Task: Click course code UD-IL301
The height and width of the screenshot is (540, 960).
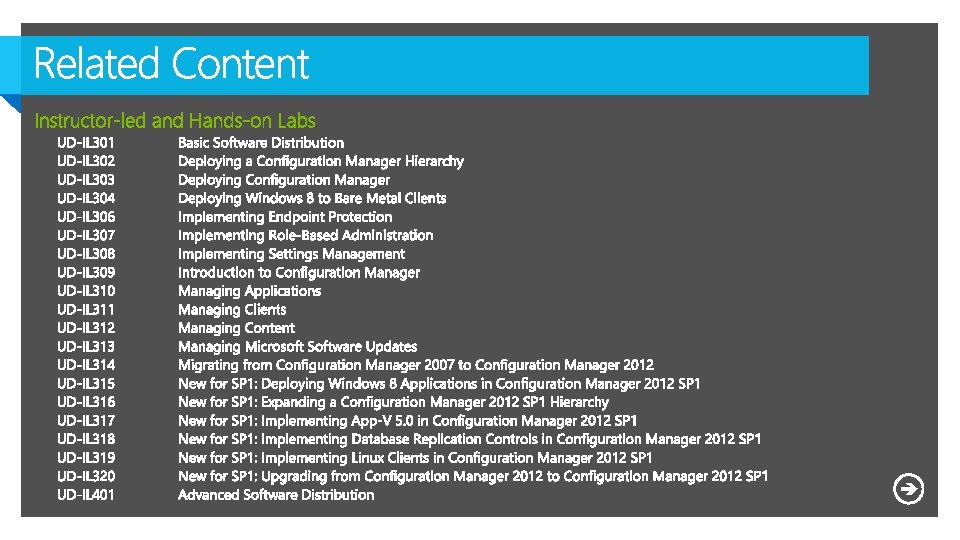Action: [x=86, y=143]
